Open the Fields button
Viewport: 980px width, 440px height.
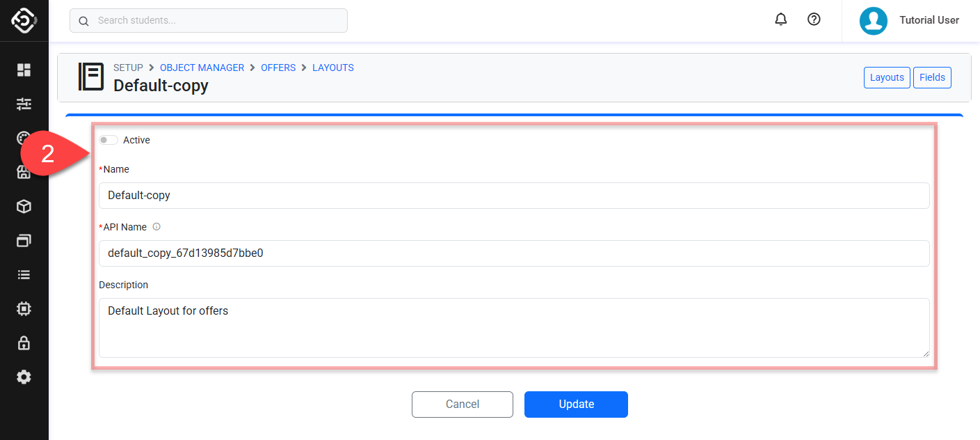point(932,77)
